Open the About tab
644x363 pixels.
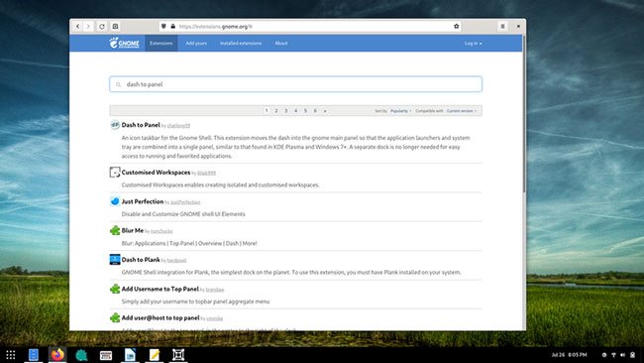pyautogui.click(x=281, y=44)
